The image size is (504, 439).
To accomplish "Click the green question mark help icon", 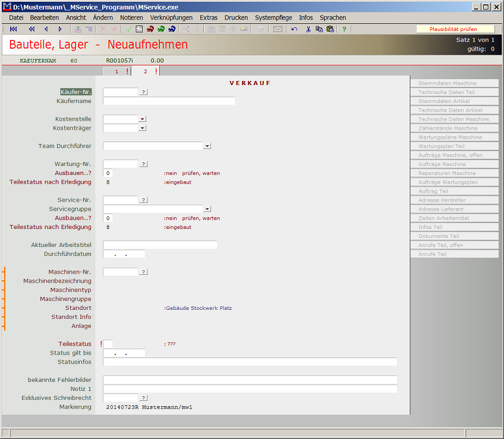I will click(x=344, y=29).
